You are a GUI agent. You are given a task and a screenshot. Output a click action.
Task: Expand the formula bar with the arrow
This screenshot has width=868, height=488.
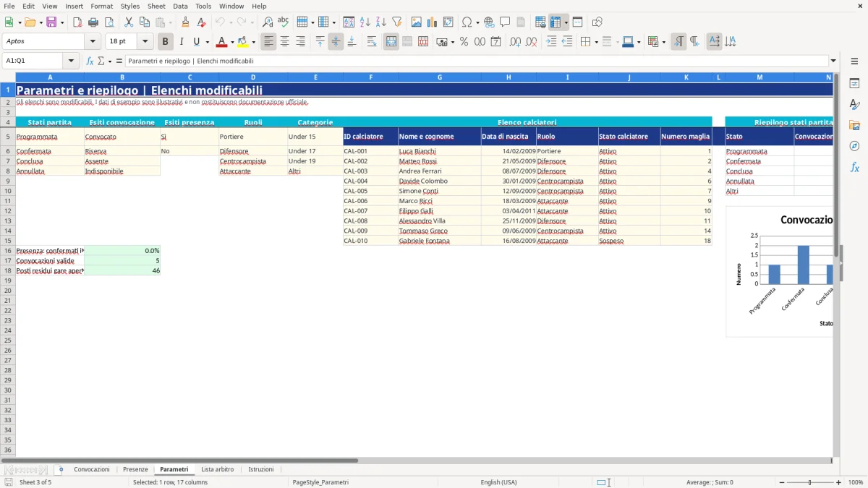click(833, 61)
